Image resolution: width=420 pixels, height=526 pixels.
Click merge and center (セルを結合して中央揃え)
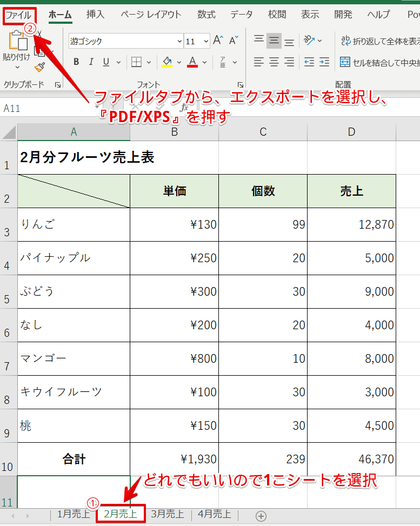(380, 62)
